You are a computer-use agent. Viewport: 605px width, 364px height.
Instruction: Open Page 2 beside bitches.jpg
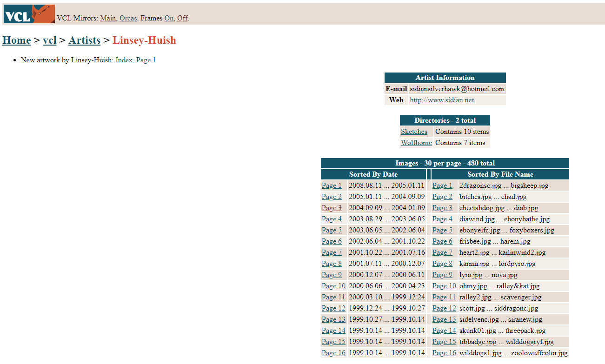[442, 197]
